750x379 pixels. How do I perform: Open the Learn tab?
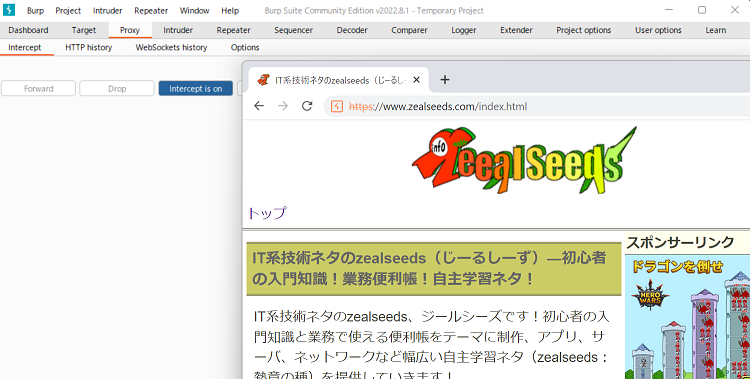pyautogui.click(x=716, y=30)
